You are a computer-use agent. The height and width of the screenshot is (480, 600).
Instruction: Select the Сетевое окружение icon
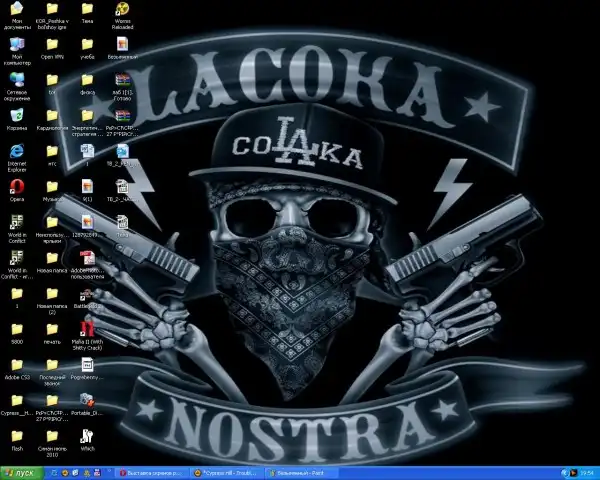[x=17, y=79]
